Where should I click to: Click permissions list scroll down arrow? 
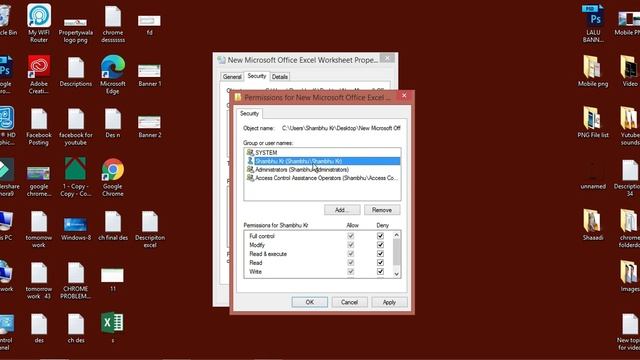[x=396, y=274]
